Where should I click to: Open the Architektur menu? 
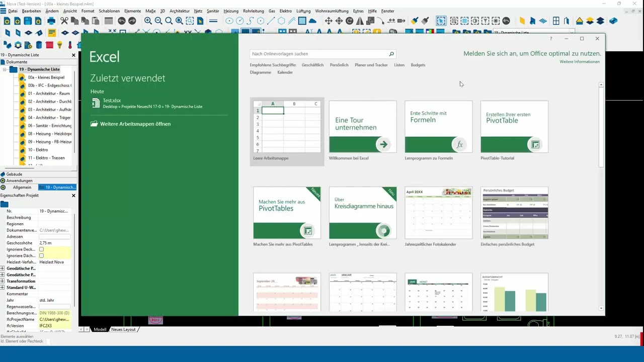[180, 11]
